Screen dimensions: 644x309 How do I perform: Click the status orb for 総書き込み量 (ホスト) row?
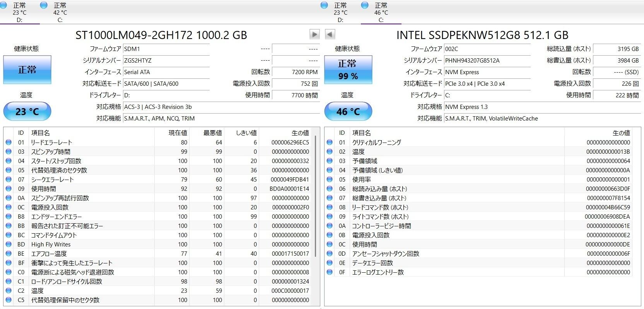tap(330, 198)
